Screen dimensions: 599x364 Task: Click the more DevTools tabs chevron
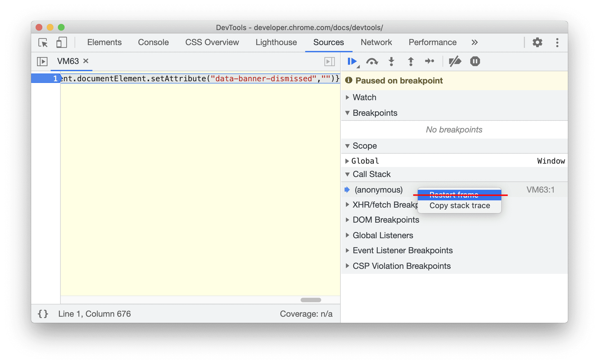click(475, 42)
